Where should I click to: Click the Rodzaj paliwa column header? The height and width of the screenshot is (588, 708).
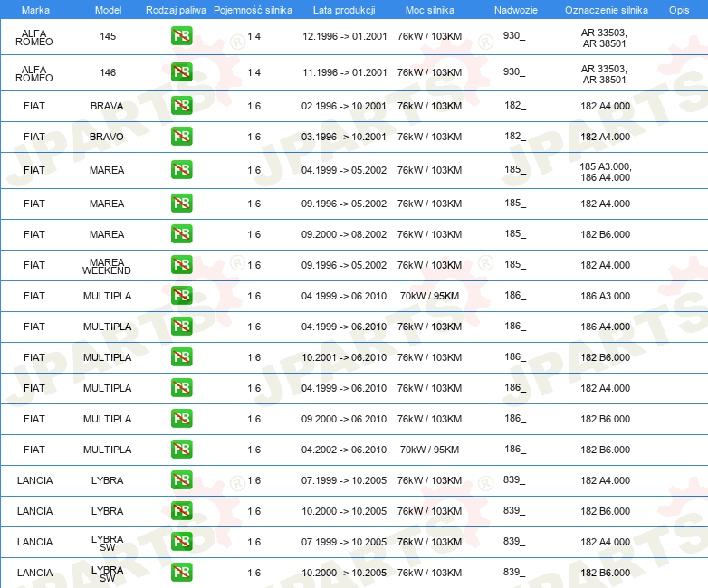point(176,10)
